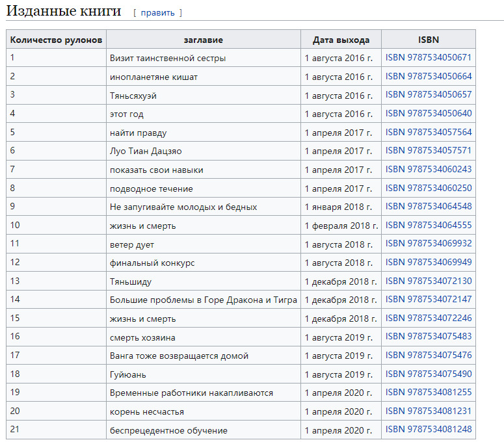The image size is (504, 442).
Task: Open ISBN 9787534081255 link
Action: (428, 393)
